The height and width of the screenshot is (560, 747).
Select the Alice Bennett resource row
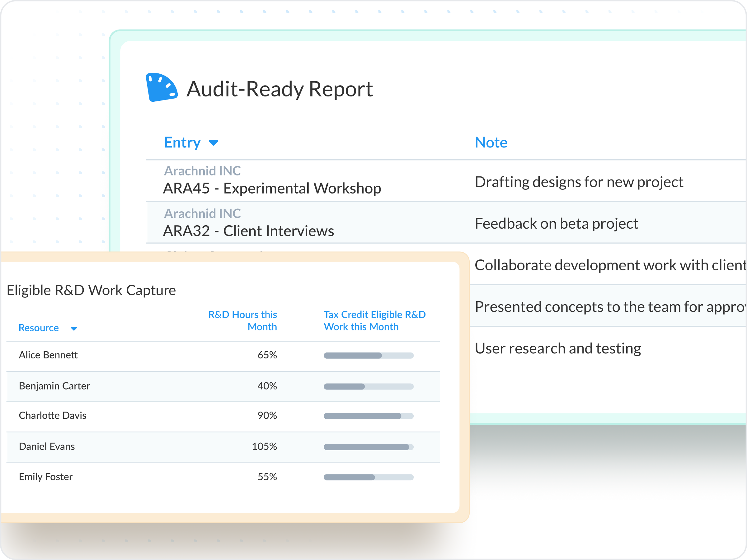pyautogui.click(x=48, y=355)
